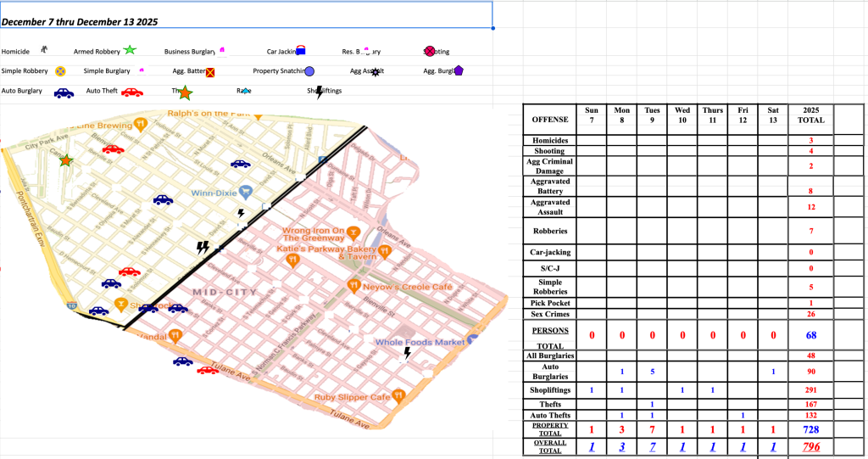This screenshot has width=868, height=459.
Task: Select the blue Auto Burglary car legend icon
Action: pyautogui.click(x=64, y=92)
